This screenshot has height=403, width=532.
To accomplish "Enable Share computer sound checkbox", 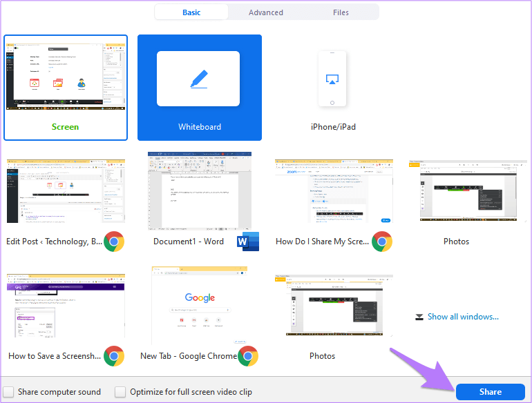I will click(8, 392).
